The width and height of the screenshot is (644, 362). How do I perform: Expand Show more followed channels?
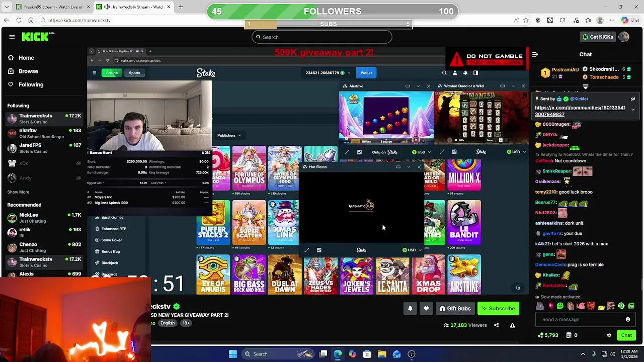18,192
